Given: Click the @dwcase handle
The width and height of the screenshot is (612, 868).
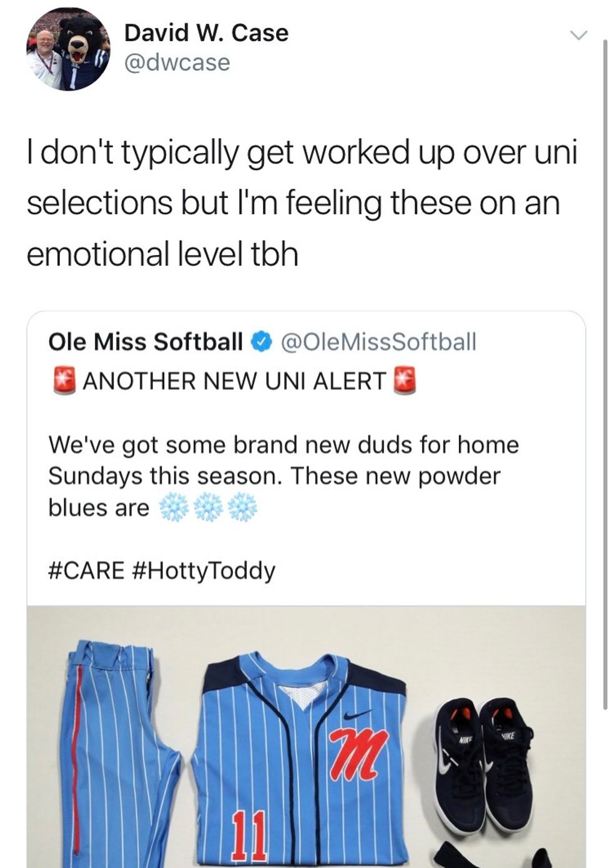Looking at the screenshot, I should (x=177, y=62).
